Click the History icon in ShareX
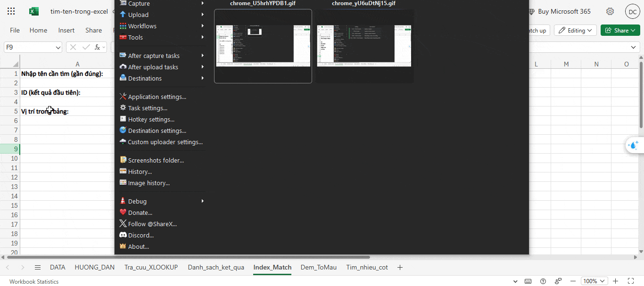Screen dimensions: 644x286 (123, 172)
